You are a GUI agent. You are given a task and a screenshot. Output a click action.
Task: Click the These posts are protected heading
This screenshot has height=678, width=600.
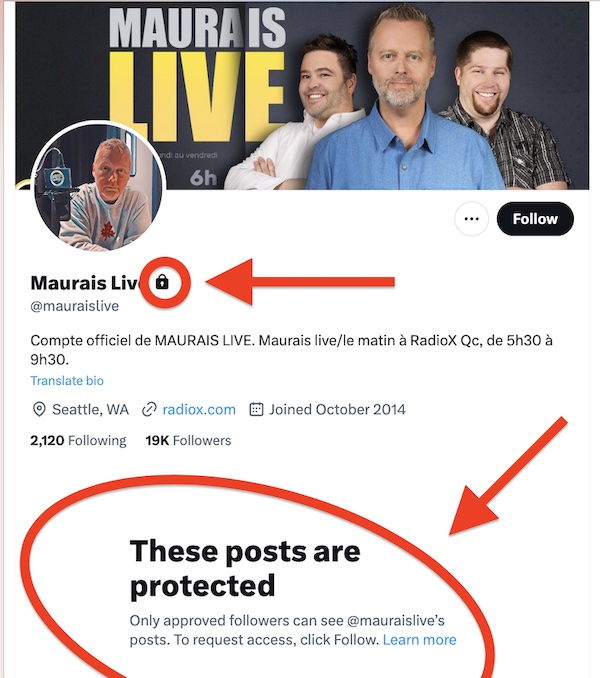pos(245,568)
